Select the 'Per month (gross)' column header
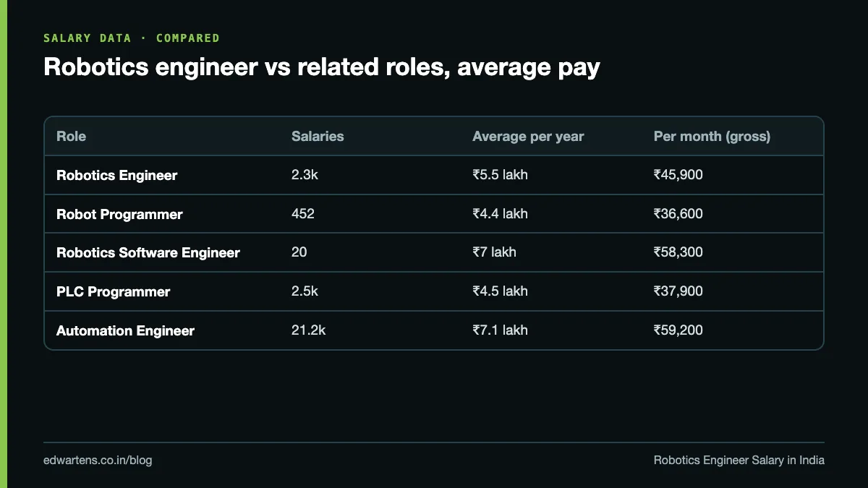The image size is (868, 488). pyautogui.click(x=712, y=137)
